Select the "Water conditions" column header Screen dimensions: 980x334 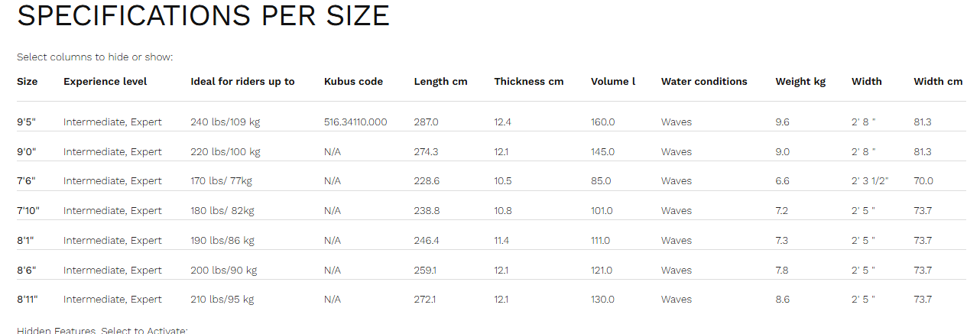(704, 82)
